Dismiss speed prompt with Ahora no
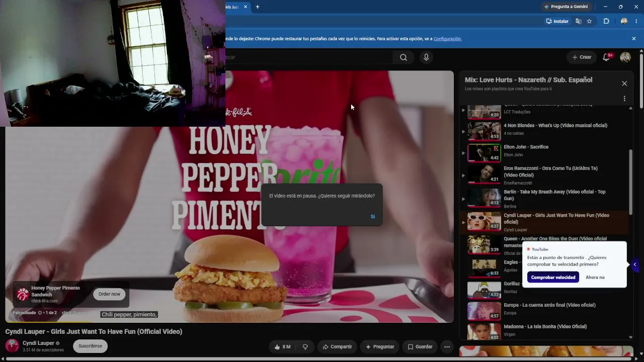 [x=595, y=278]
